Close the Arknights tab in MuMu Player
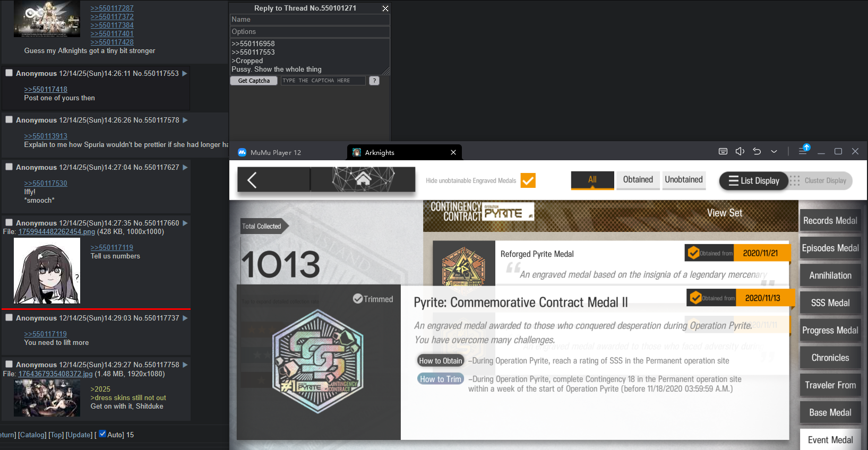This screenshot has height=450, width=868. [453, 152]
